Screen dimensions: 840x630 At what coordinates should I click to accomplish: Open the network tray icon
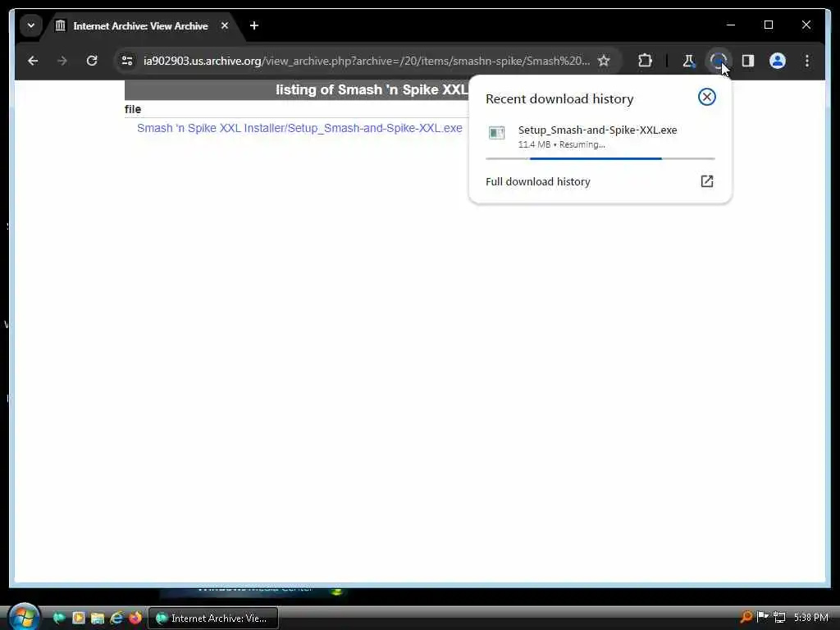pos(779,617)
